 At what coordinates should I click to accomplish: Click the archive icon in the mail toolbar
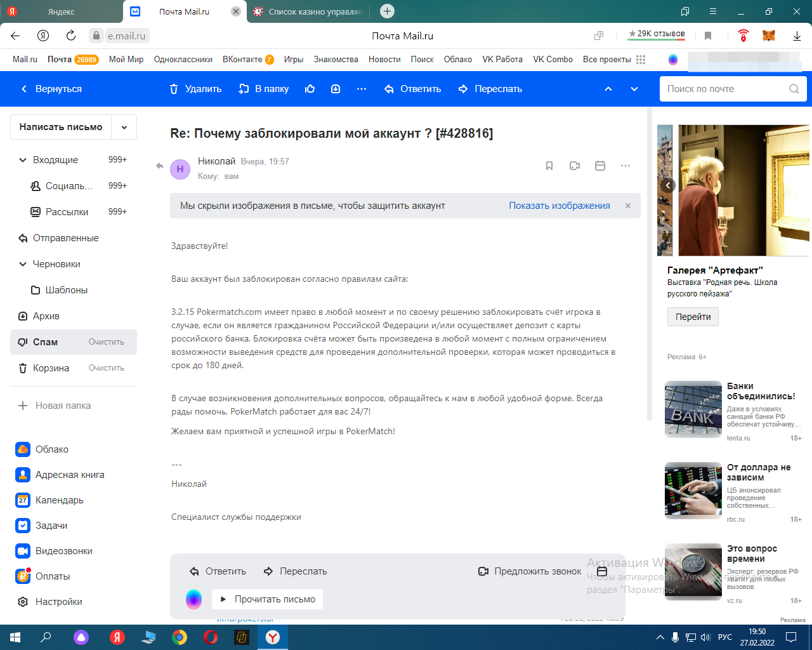336,89
